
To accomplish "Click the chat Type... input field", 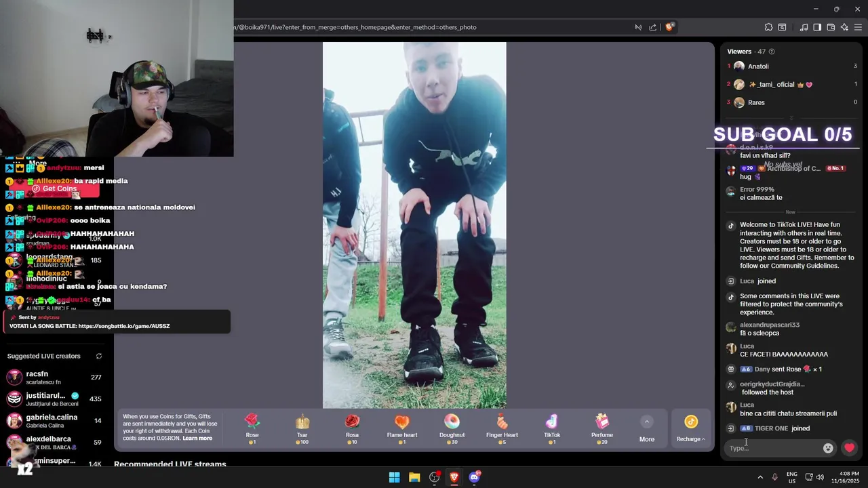I will (773, 448).
